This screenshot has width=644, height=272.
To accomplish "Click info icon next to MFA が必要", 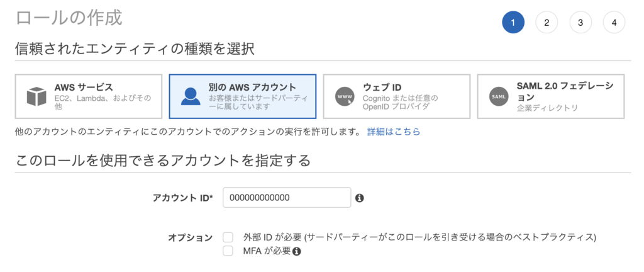I will pyautogui.click(x=297, y=252).
